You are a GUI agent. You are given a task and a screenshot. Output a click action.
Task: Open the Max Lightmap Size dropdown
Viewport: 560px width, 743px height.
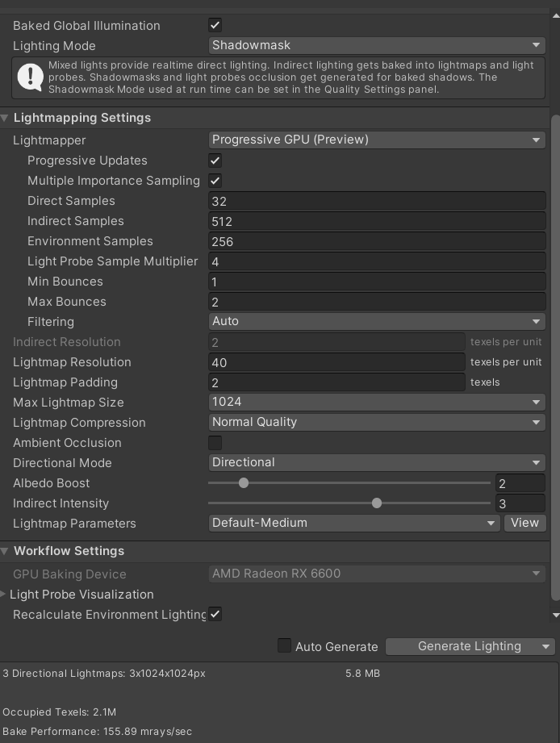coord(376,402)
